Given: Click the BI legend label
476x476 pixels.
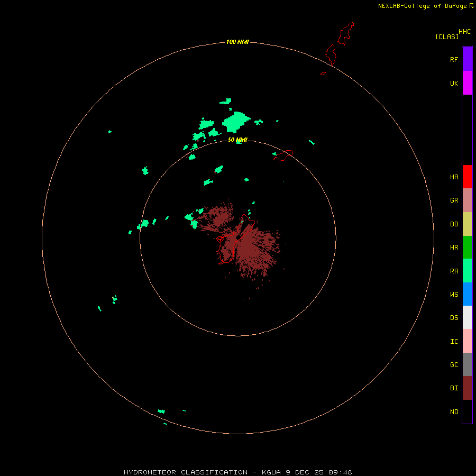Looking at the screenshot, I should coord(454,388).
